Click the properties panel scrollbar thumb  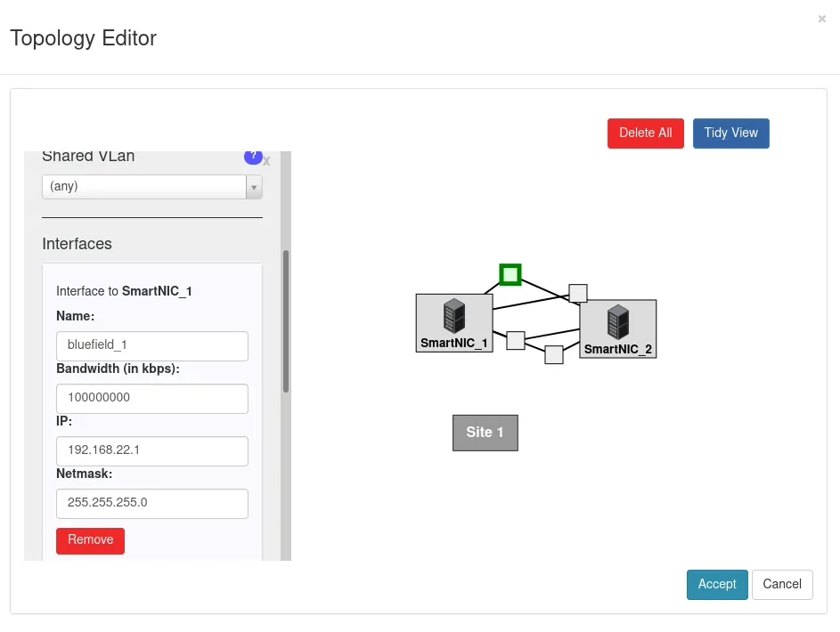286,321
